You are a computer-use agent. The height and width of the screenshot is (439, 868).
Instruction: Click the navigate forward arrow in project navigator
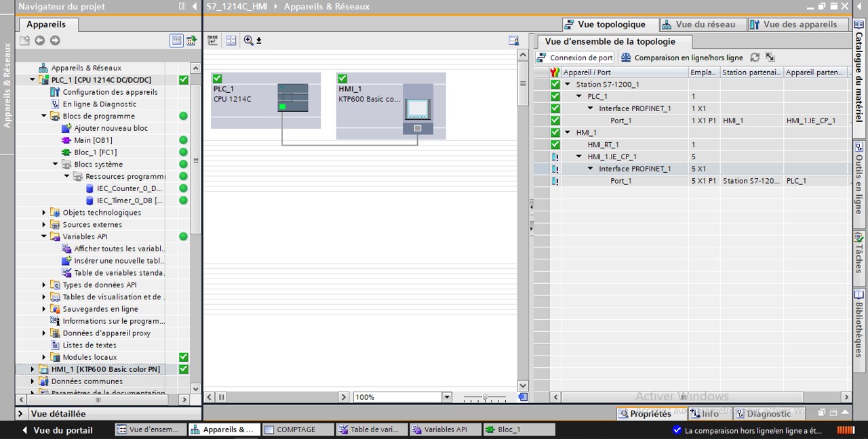click(55, 41)
